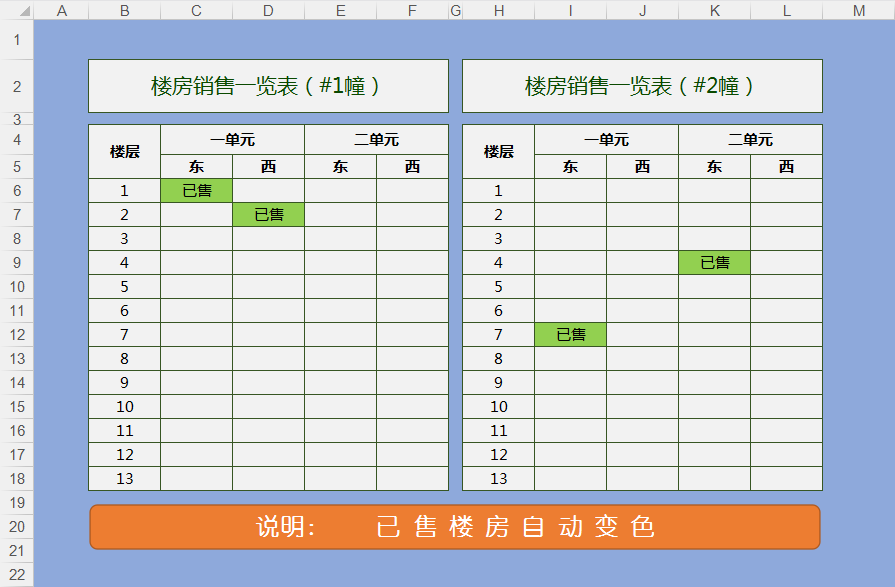Select column C header
The height and width of the screenshot is (587, 895).
tap(196, 10)
